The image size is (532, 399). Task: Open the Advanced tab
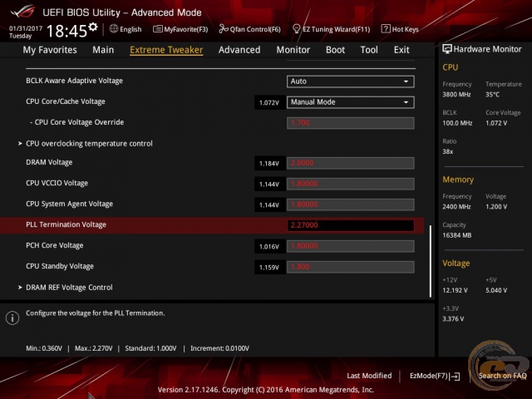(239, 50)
